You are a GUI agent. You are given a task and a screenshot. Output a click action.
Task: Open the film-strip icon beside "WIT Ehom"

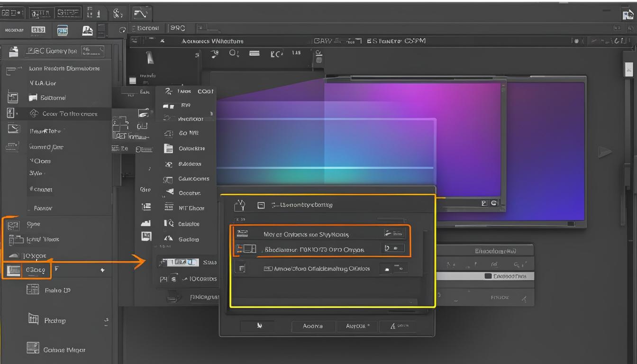coord(168,208)
